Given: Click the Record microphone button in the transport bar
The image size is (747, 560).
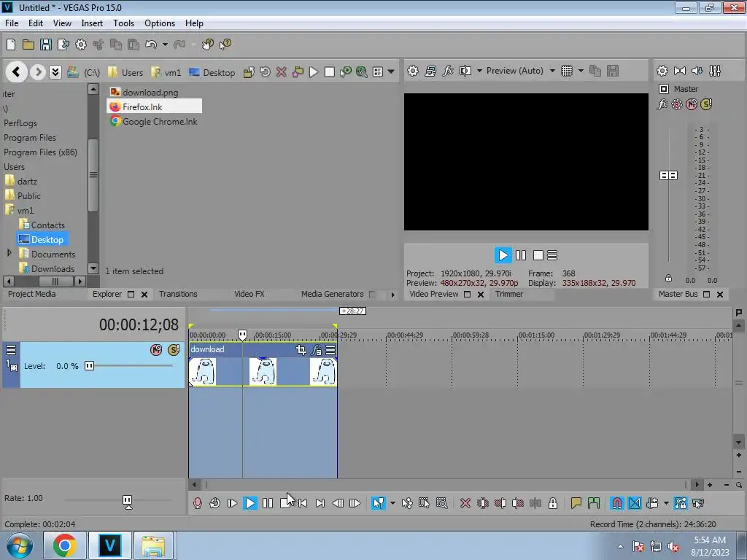Looking at the screenshot, I should pos(197,503).
